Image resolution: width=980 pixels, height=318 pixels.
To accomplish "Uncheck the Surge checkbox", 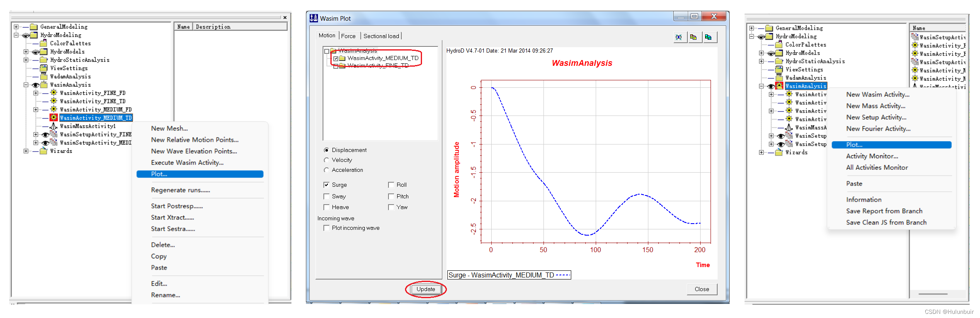I will [x=326, y=185].
